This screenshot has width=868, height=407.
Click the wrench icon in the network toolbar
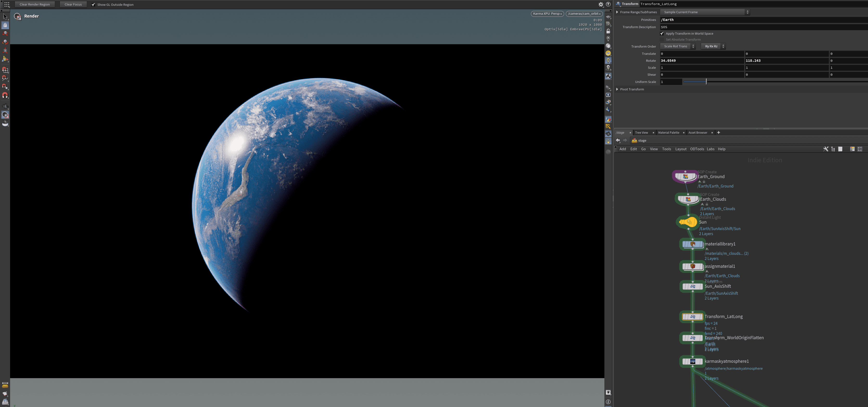(x=825, y=149)
